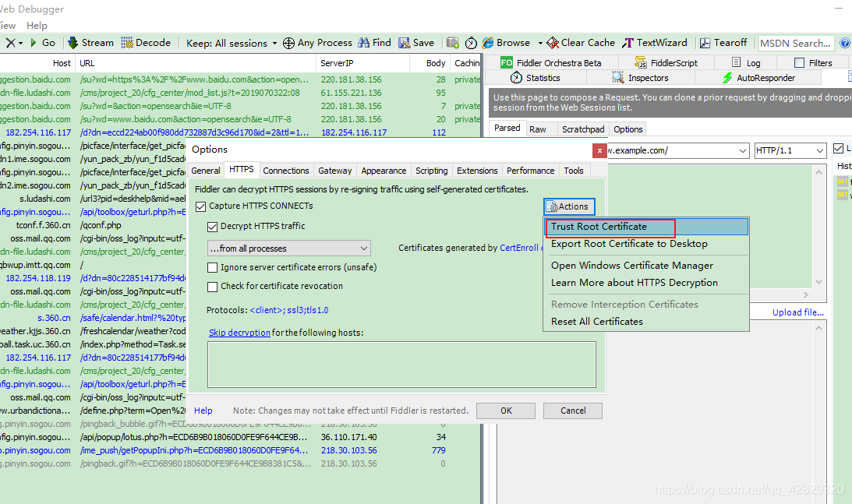
Task: Click Tearoff toolbar button
Action: pyautogui.click(x=723, y=42)
